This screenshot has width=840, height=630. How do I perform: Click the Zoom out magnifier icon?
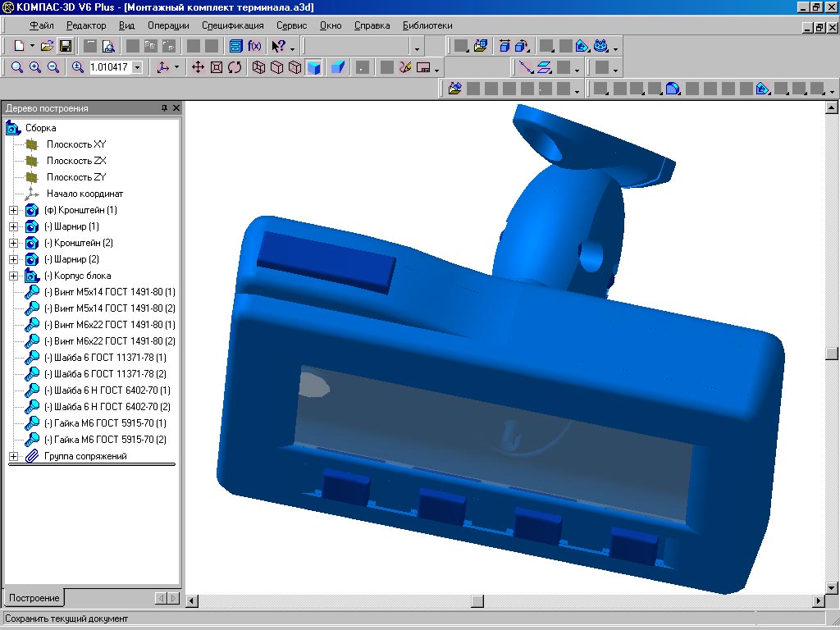(53, 67)
